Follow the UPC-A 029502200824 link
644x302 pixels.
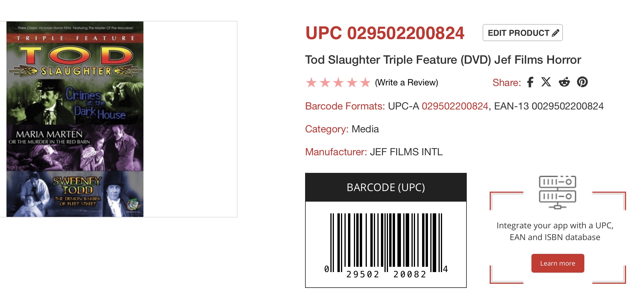point(455,106)
